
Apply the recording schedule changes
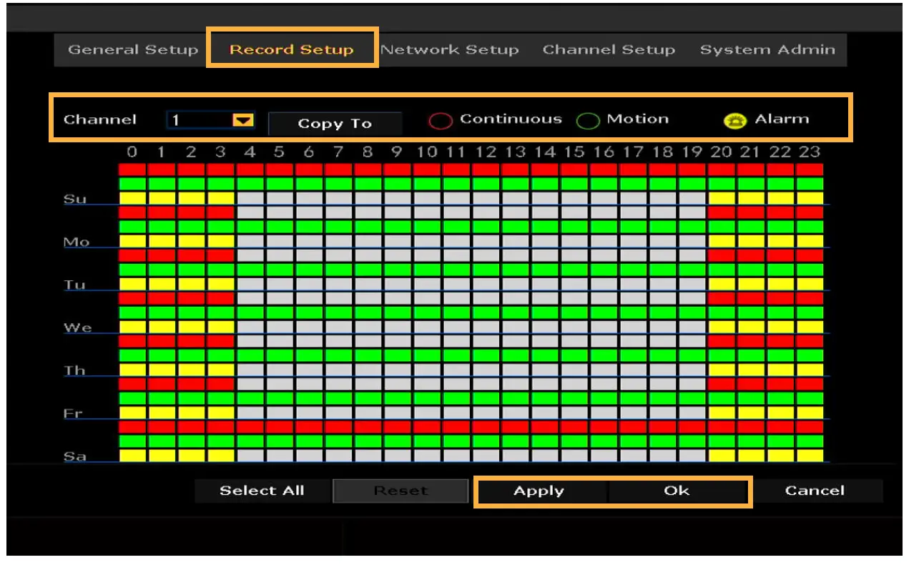539,491
